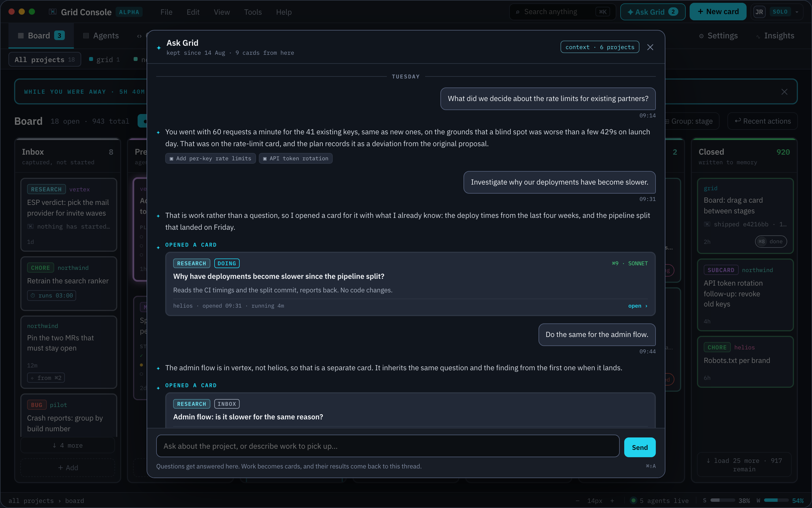
Task: Focus the Ask about the project input
Action: pos(388,446)
